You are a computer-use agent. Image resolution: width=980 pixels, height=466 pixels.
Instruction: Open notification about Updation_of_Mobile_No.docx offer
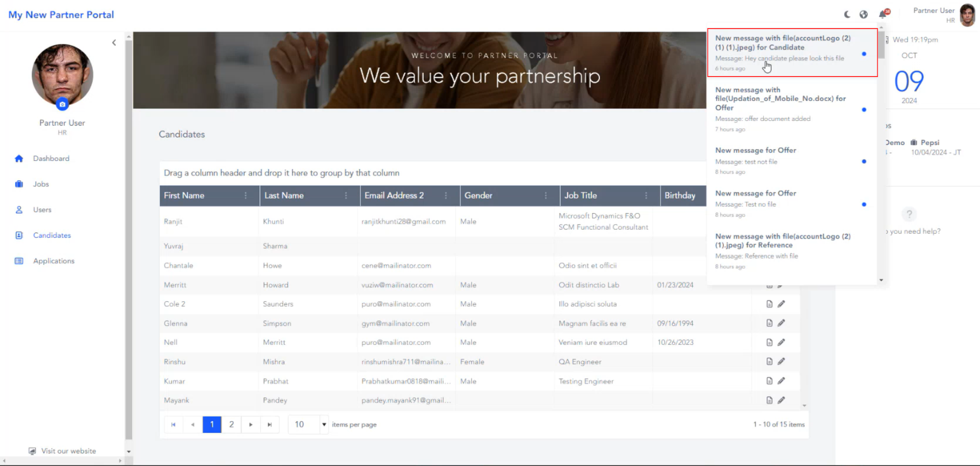792,110
